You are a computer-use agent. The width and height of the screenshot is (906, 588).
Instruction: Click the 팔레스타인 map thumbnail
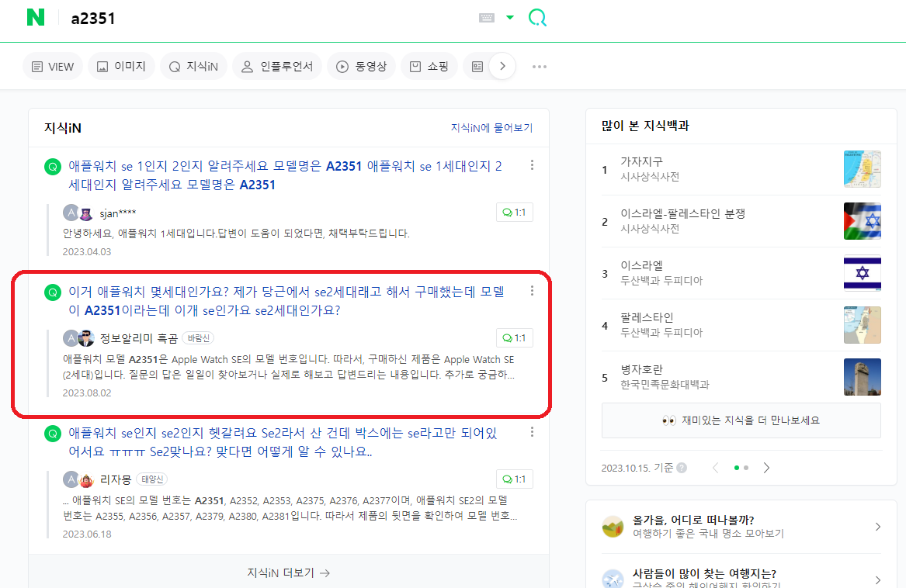pos(862,325)
